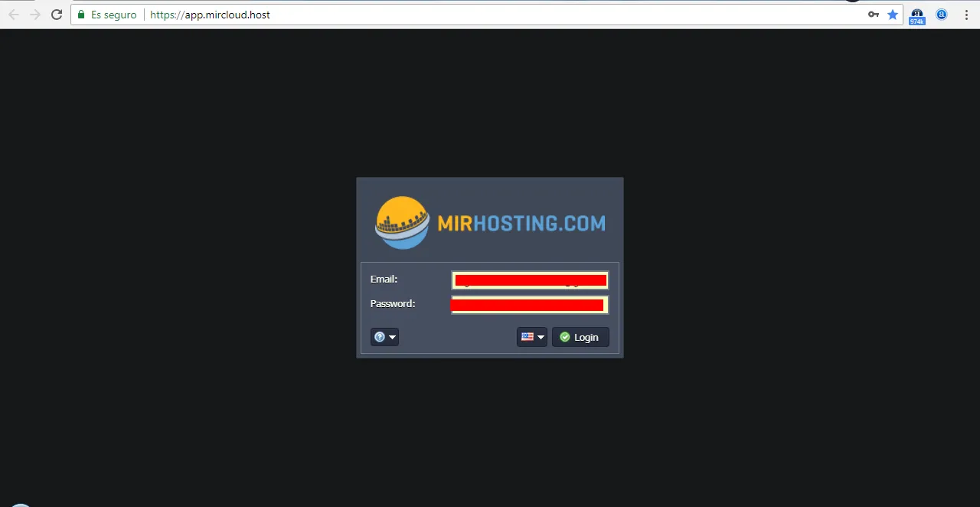The width and height of the screenshot is (980, 507).
Task: Click the saved password key icon
Action: 874,15
